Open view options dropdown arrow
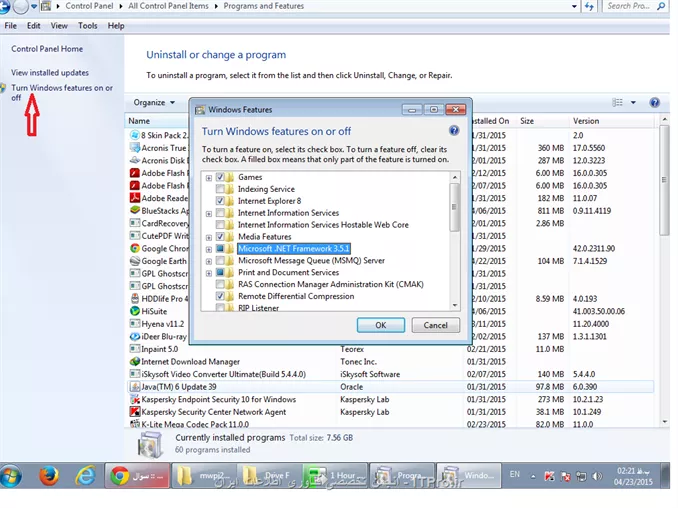Image resolution: width=678 pixels, height=508 pixels. (633, 102)
